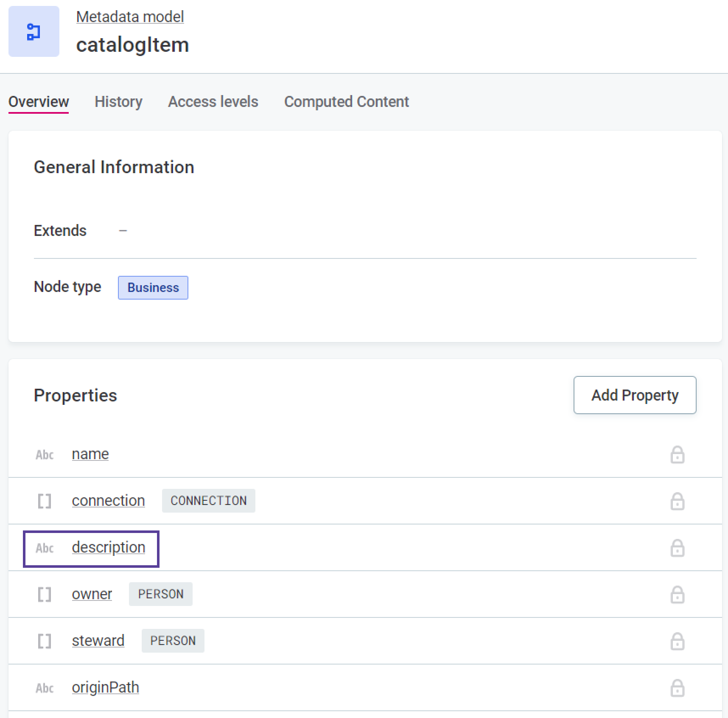Viewport: 728px width, 718px height.
Task: Open the originPath property link
Action: tap(105, 687)
